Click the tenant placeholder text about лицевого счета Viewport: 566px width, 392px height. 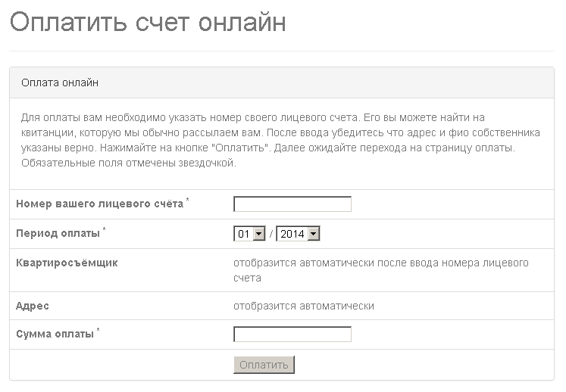tap(381, 270)
